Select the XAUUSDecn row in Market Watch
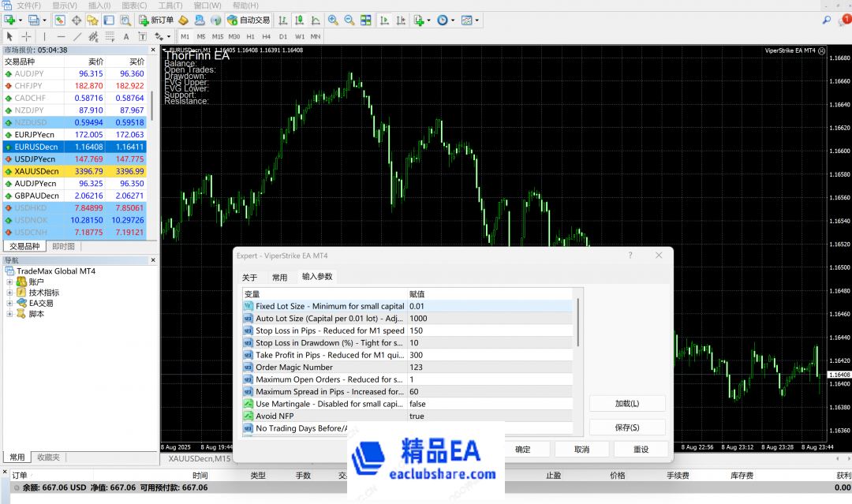 (74, 171)
